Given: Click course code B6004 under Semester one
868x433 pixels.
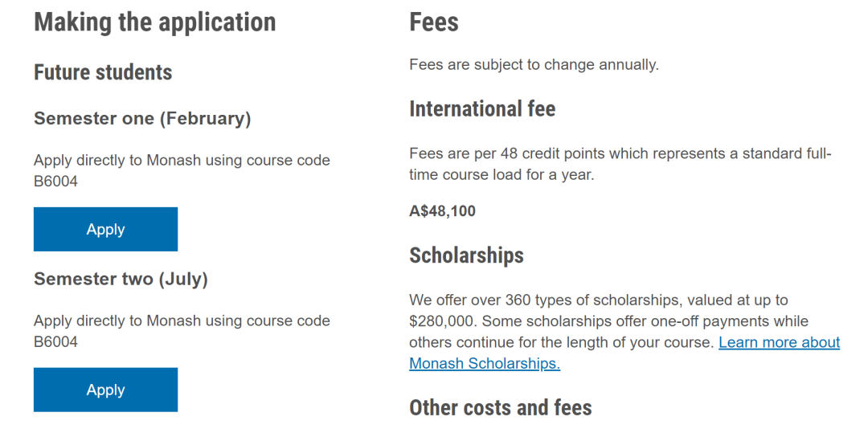Looking at the screenshot, I should (x=56, y=182).
